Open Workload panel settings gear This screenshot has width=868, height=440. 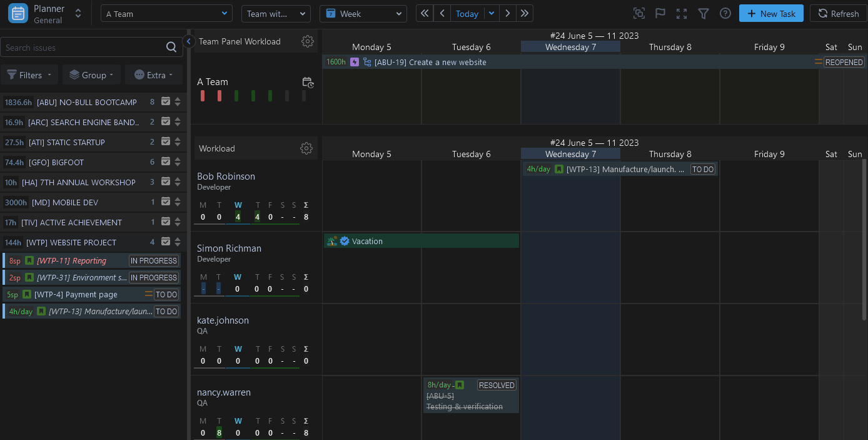tap(306, 148)
